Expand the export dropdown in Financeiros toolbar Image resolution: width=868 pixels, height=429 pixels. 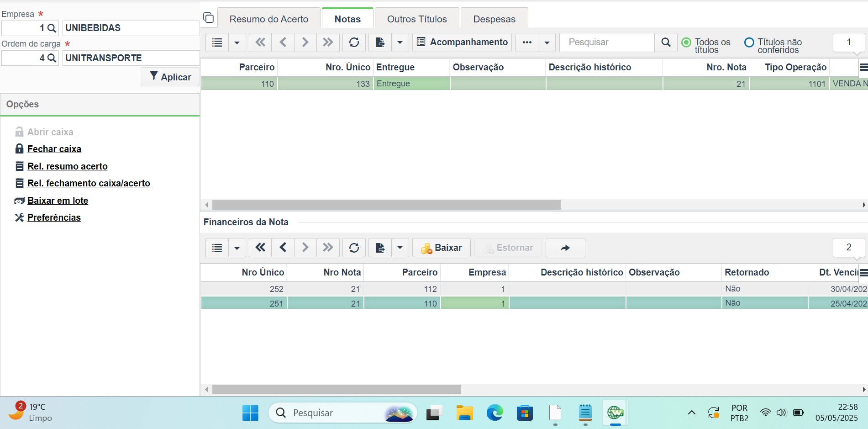coord(400,248)
